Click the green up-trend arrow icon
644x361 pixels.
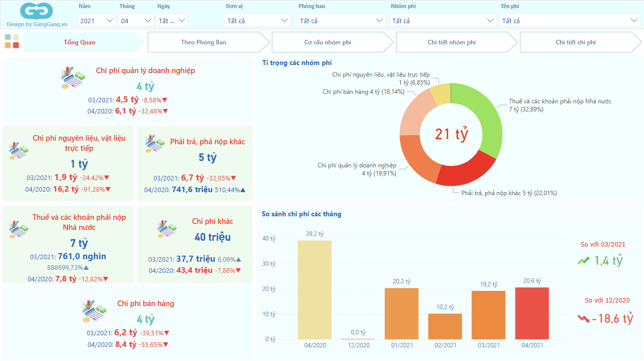tap(583, 261)
